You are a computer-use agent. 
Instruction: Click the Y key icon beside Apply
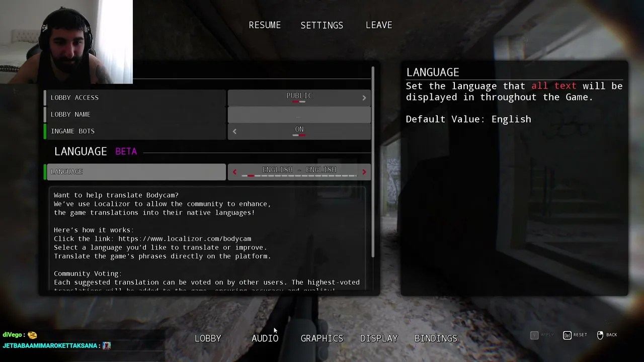pyautogui.click(x=534, y=335)
